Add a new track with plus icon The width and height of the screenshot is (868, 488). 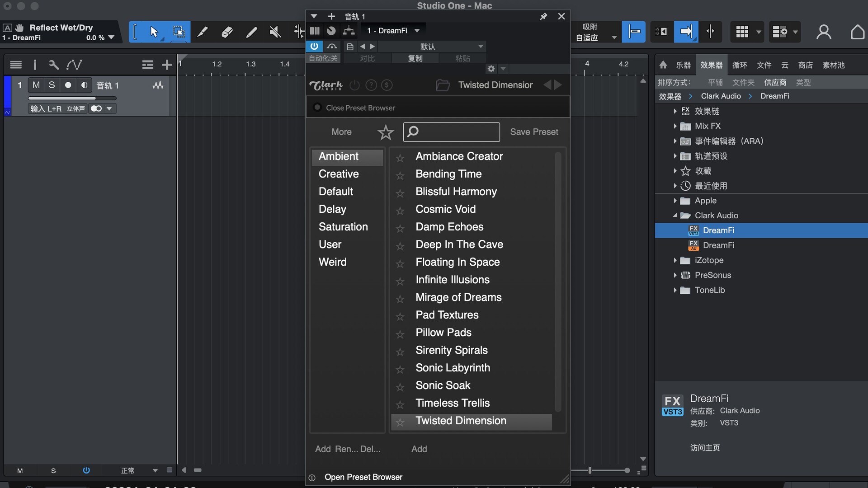coord(167,65)
